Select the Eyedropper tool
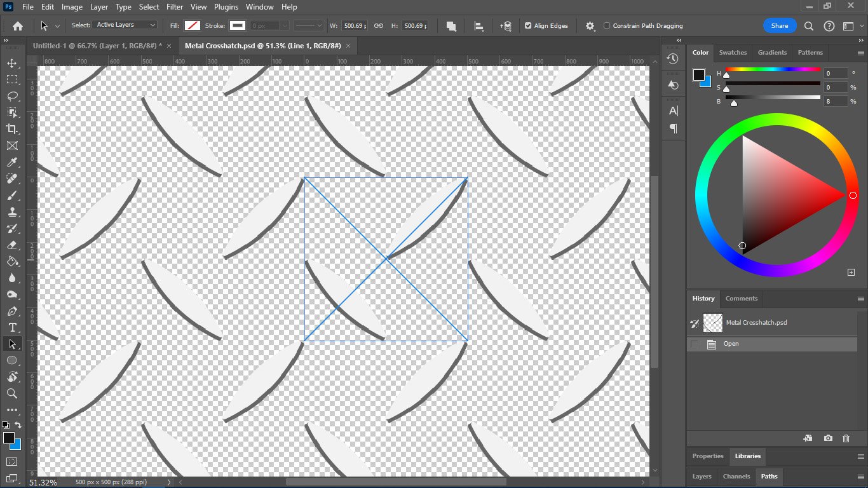 (x=11, y=163)
